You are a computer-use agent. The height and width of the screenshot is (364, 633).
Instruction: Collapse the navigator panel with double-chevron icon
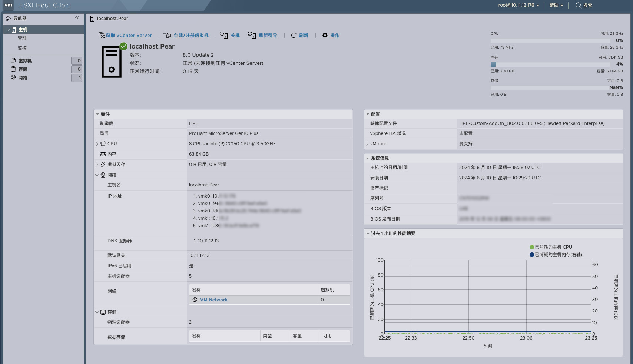pos(77,18)
